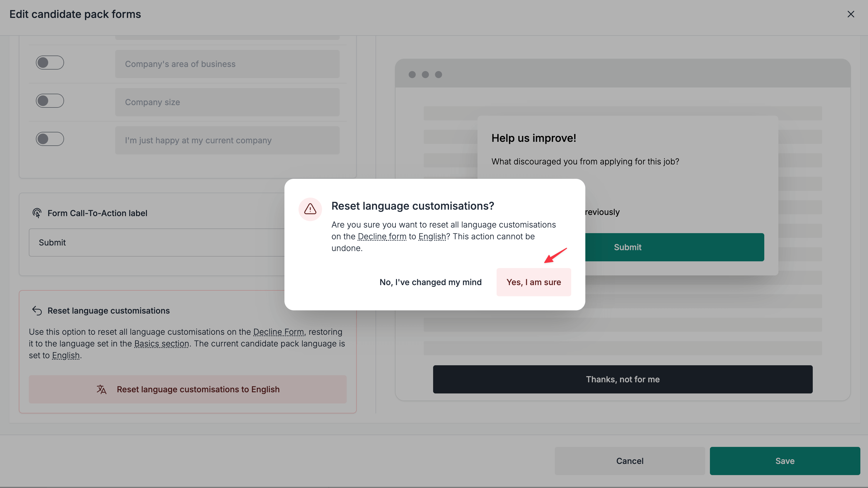
Task: Click the Decline Form link in the description
Action: click(279, 332)
